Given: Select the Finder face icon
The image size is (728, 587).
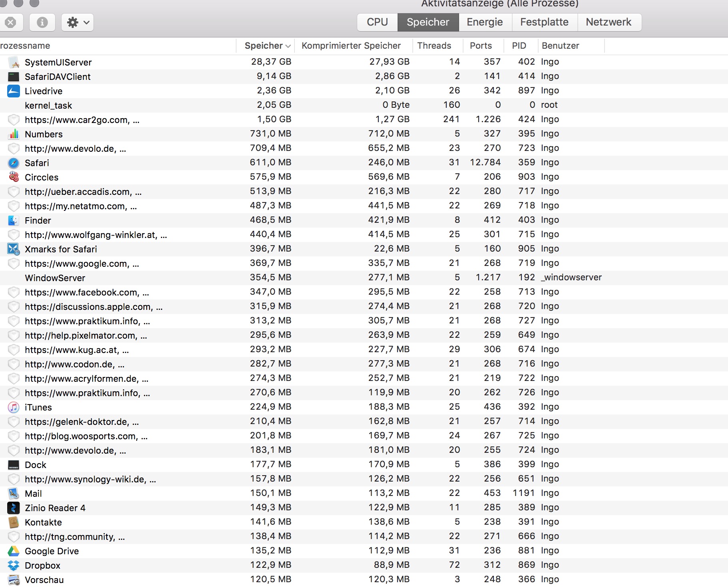Looking at the screenshot, I should pyautogui.click(x=14, y=220).
